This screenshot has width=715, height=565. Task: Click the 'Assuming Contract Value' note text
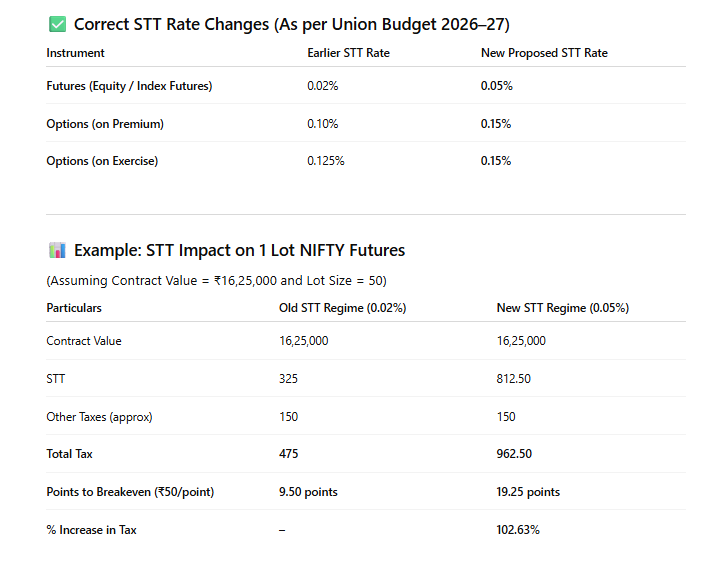(216, 280)
